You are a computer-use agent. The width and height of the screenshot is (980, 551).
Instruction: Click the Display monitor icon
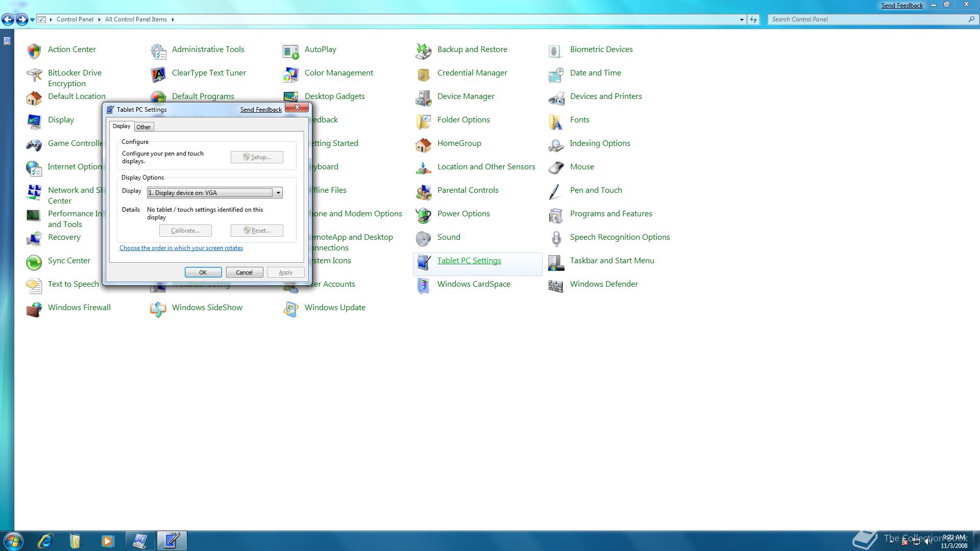[x=34, y=121]
